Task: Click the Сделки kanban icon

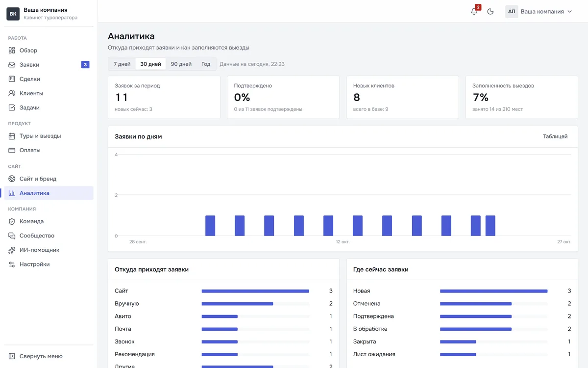Action: point(12,79)
